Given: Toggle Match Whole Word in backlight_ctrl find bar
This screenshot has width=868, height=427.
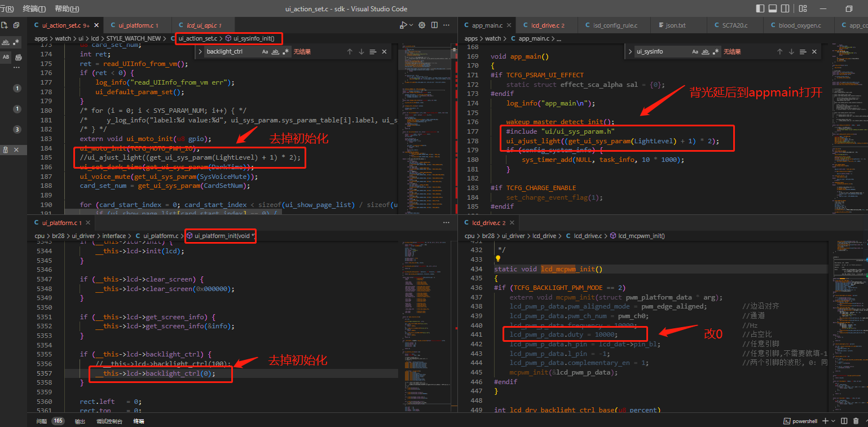Looking at the screenshot, I should (x=275, y=51).
